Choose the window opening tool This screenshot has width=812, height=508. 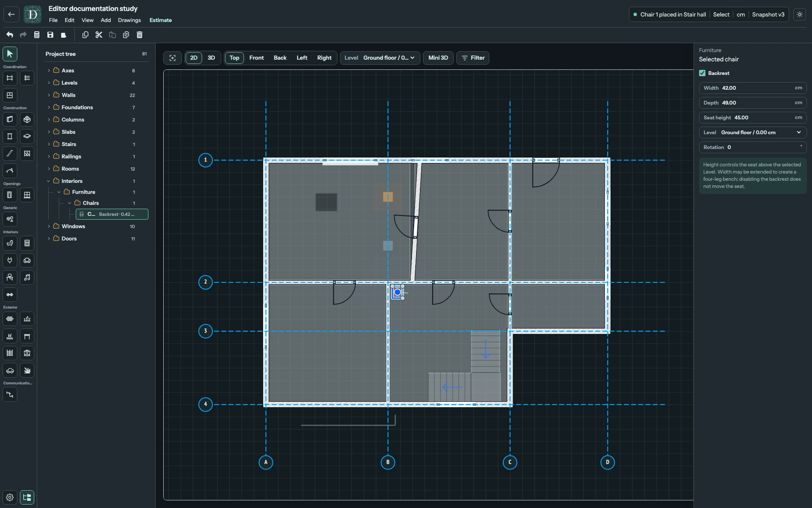tap(27, 195)
